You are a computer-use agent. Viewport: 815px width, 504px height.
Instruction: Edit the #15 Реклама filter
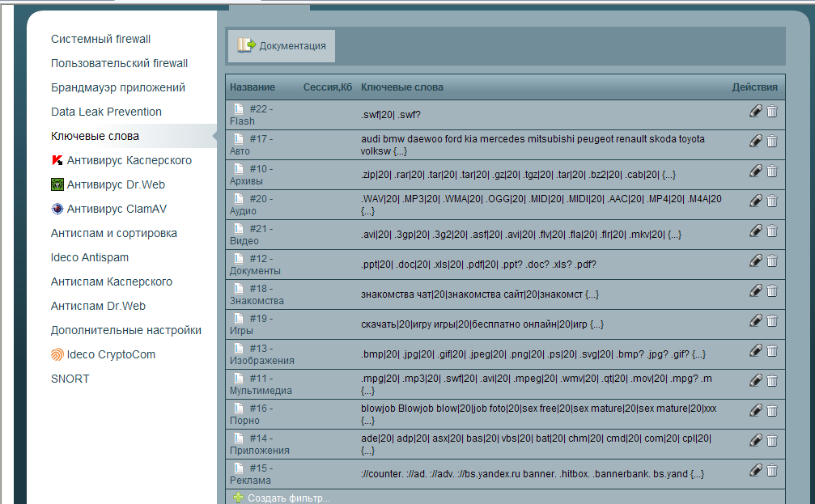(756, 470)
